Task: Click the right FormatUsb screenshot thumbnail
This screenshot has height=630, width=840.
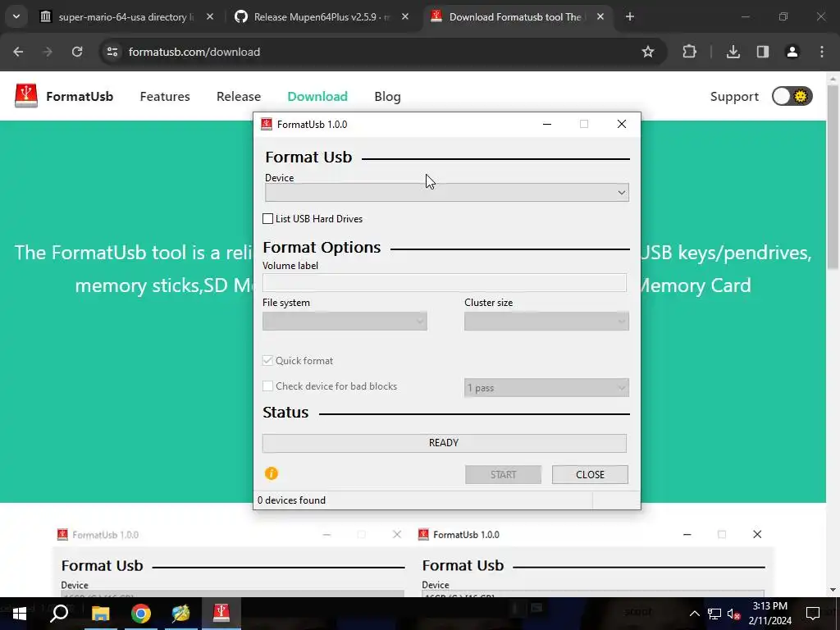Action: [x=593, y=561]
